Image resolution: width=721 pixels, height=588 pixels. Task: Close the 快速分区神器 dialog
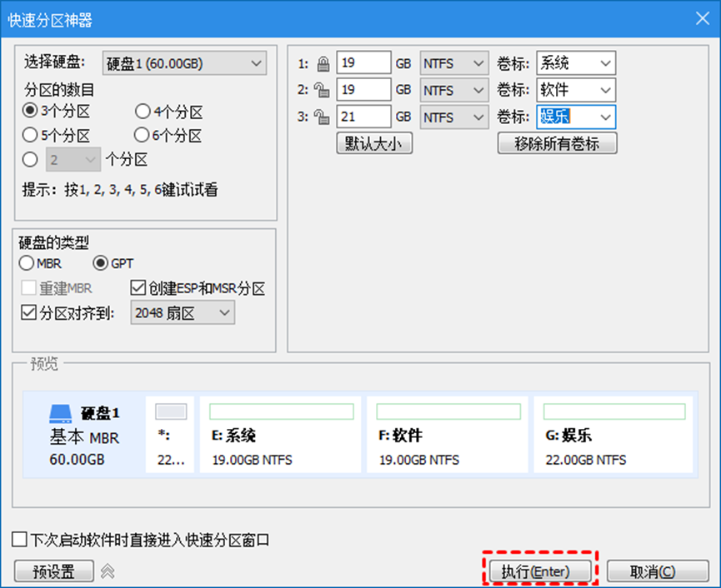701,17
